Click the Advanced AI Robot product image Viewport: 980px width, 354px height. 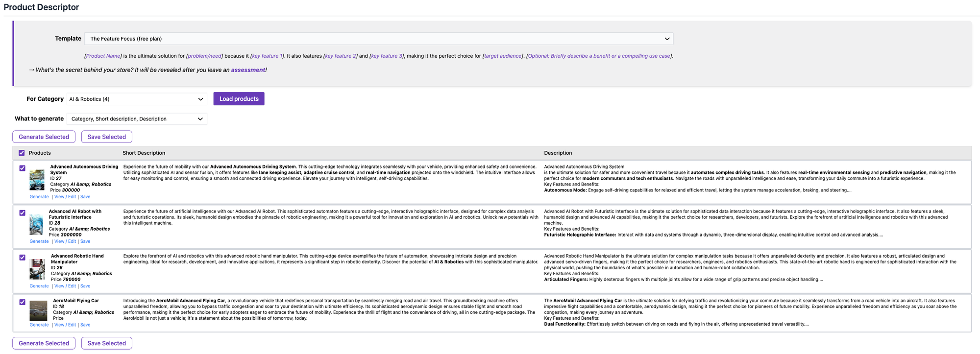click(x=36, y=225)
